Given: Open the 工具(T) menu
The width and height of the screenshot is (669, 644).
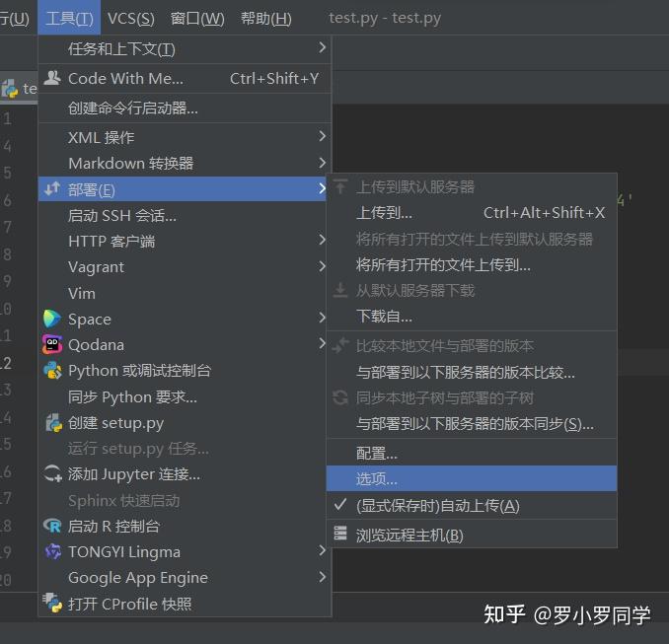Looking at the screenshot, I should point(69,18).
